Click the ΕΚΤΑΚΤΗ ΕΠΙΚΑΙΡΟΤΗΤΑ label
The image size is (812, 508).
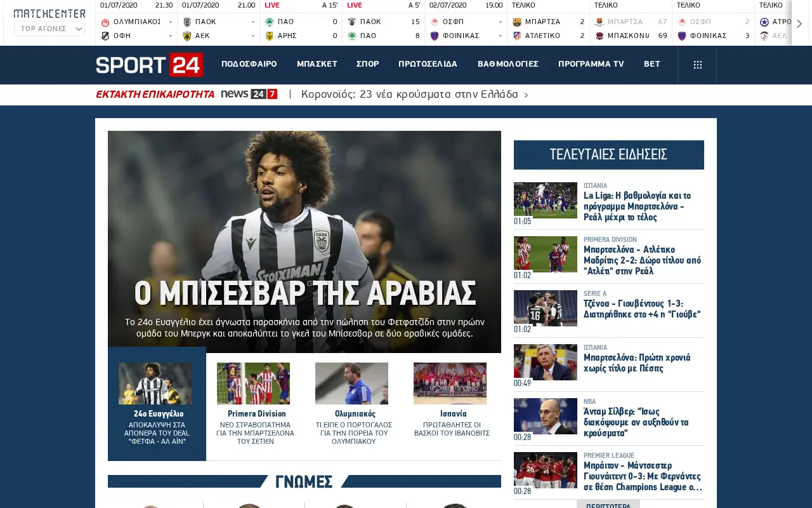pyautogui.click(x=155, y=94)
